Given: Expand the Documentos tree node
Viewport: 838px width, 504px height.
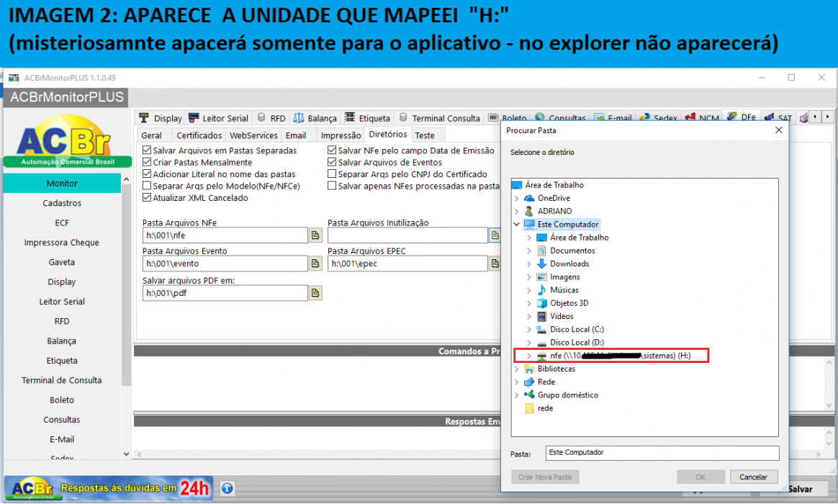Looking at the screenshot, I should (529, 251).
